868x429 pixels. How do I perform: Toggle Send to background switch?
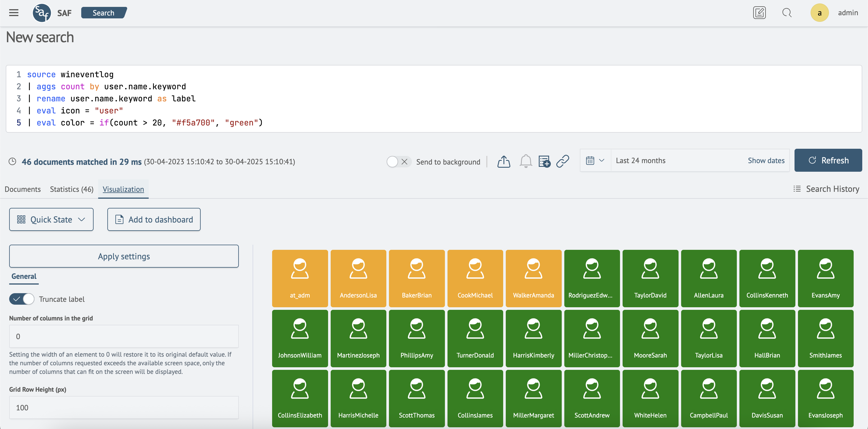click(x=399, y=162)
